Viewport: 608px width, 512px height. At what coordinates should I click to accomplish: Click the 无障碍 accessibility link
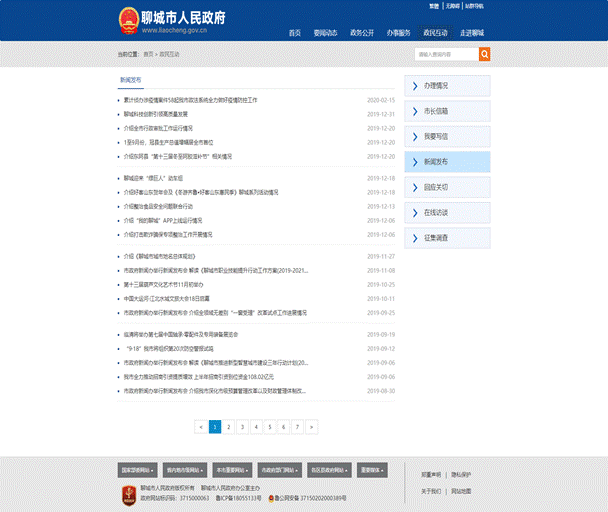pos(452,6)
